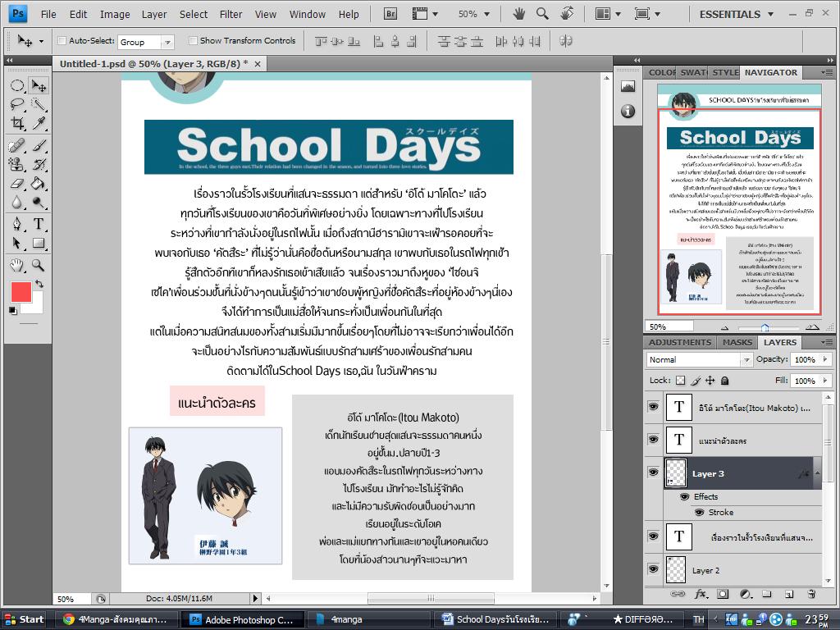Open the Fill slider arrow
Screen dimensions: 840x630
(825, 381)
